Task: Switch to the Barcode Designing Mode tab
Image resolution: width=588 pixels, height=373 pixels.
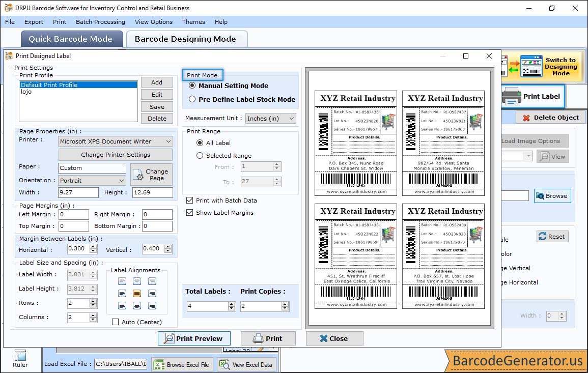Action: tap(187, 39)
